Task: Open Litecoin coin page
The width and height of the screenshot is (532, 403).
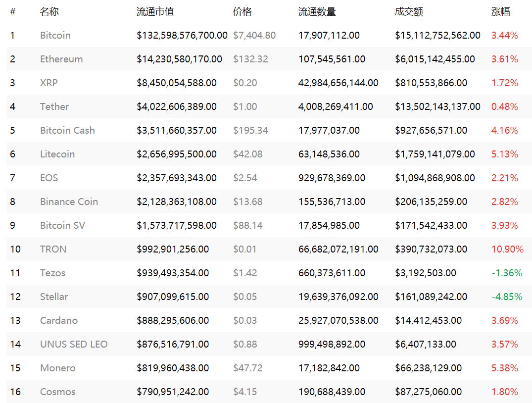Action: 57,154
